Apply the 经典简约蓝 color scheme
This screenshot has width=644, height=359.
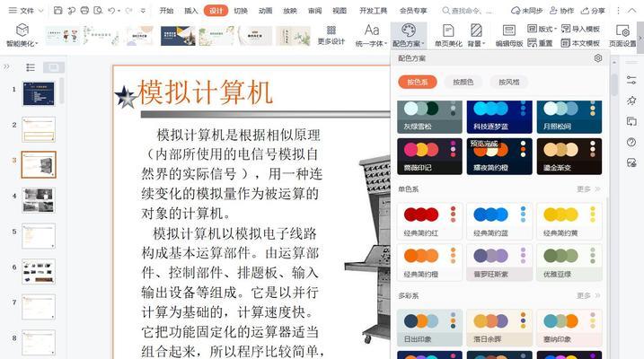[x=499, y=221]
